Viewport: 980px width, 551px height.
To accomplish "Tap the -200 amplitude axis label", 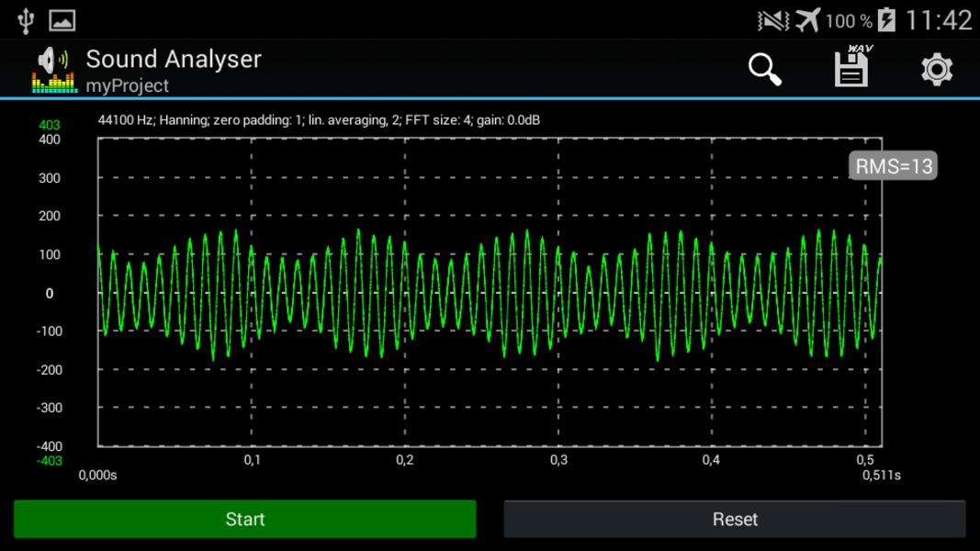I will coord(49,370).
